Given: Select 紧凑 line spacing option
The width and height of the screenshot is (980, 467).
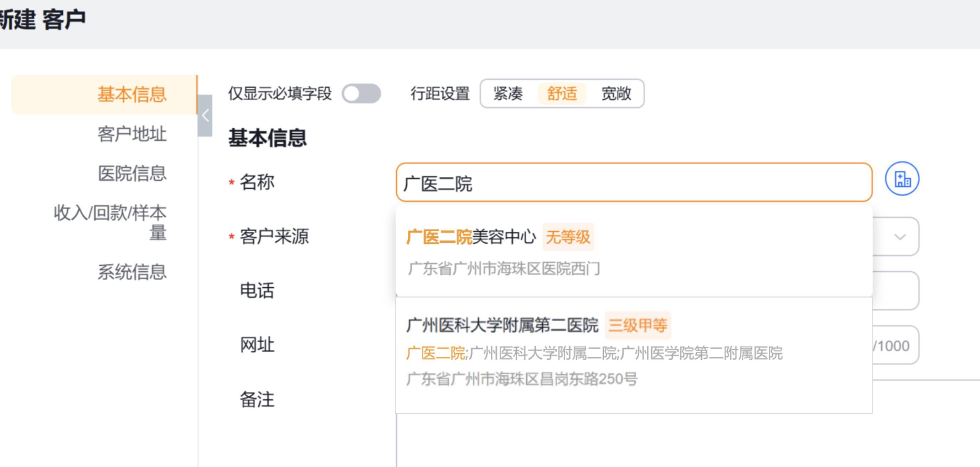Looking at the screenshot, I should point(508,94).
